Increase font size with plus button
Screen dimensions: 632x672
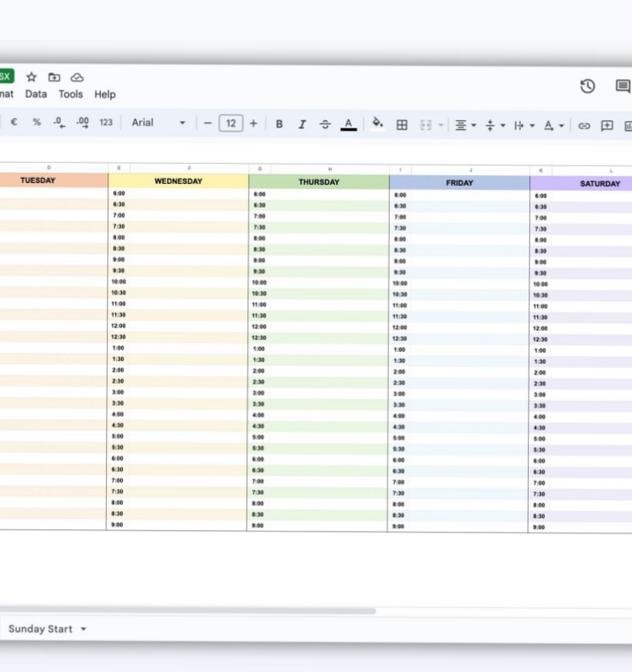[x=254, y=123]
